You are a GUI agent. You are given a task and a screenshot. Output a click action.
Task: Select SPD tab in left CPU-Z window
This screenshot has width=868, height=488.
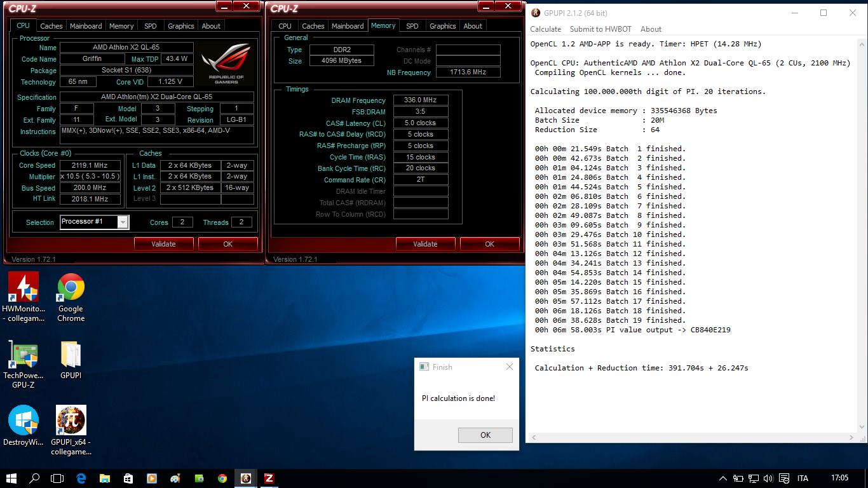(x=151, y=26)
